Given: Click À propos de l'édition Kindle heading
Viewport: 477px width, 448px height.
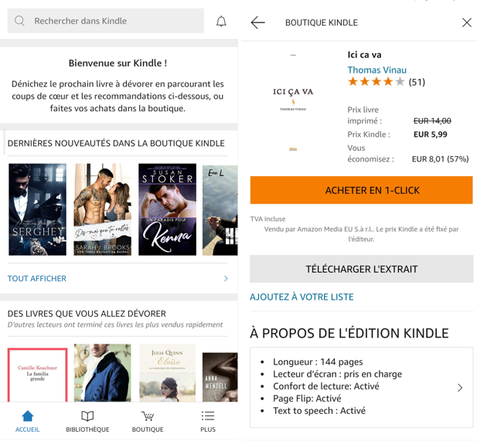Looking at the screenshot, I should (x=349, y=333).
